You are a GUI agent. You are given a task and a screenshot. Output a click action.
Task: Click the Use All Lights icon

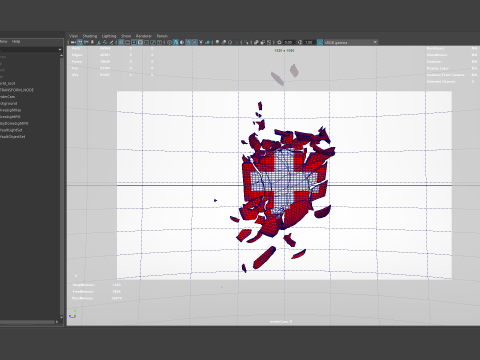click(x=201, y=42)
